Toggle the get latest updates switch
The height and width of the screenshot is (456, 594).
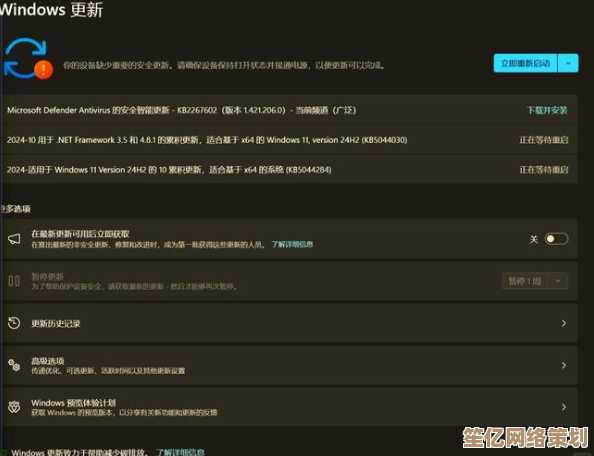[x=556, y=239]
